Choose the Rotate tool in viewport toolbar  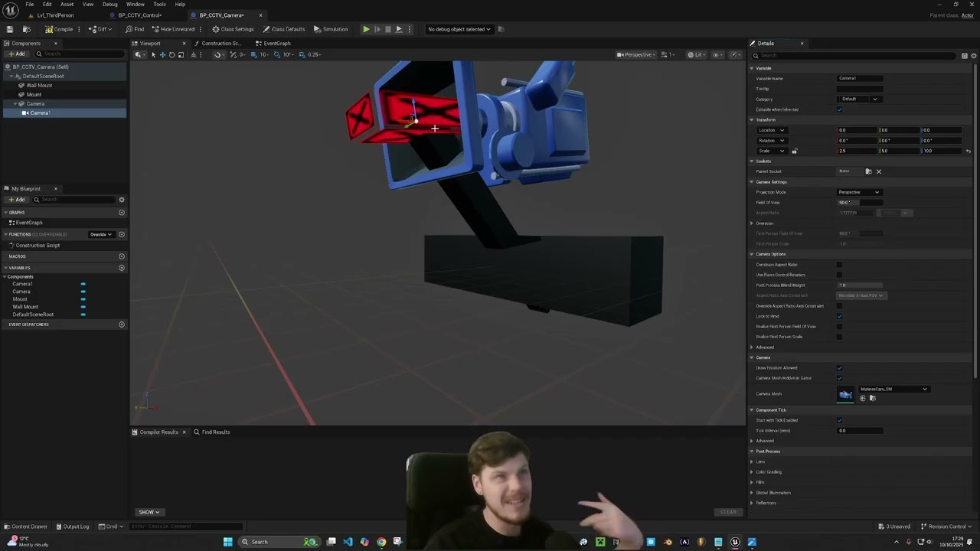pos(171,54)
